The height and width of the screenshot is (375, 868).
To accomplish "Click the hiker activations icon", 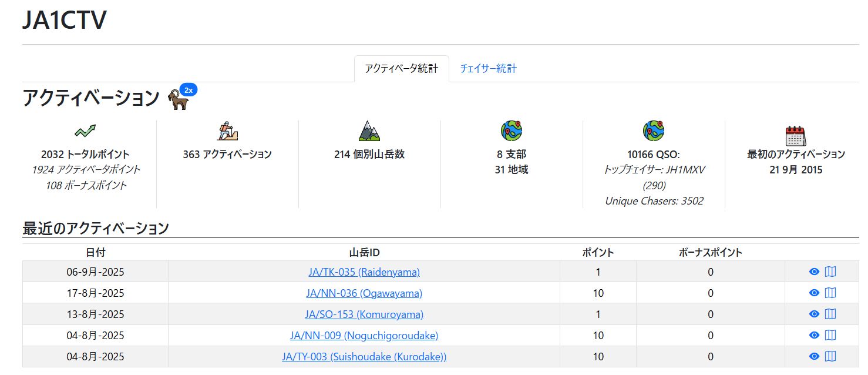I will coord(227,131).
